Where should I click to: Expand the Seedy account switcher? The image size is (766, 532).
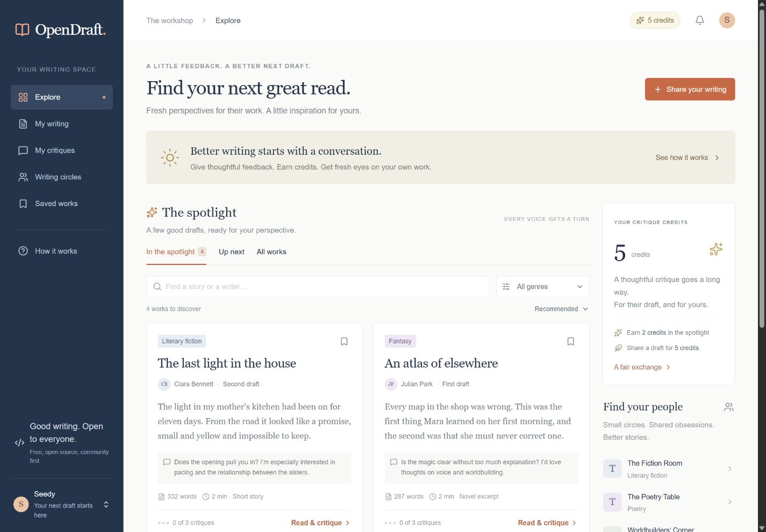106,505
